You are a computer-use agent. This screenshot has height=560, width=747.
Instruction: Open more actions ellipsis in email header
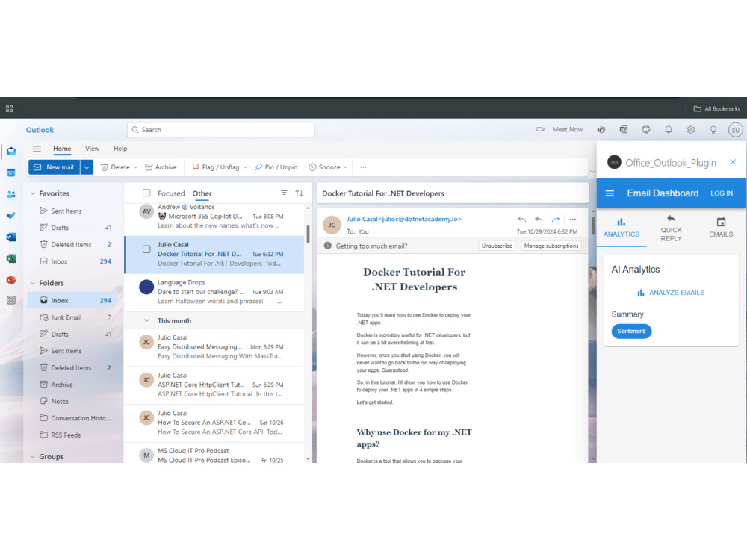[573, 219]
